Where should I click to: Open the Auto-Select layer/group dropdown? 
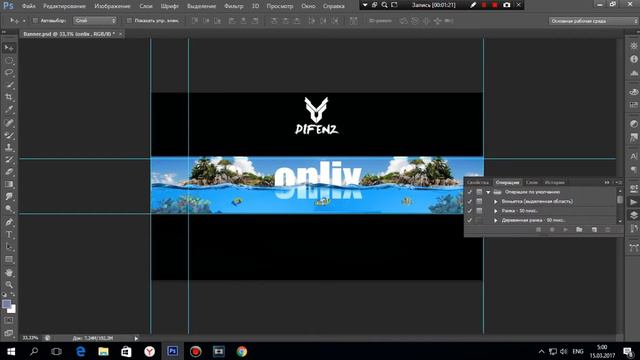(x=95, y=20)
